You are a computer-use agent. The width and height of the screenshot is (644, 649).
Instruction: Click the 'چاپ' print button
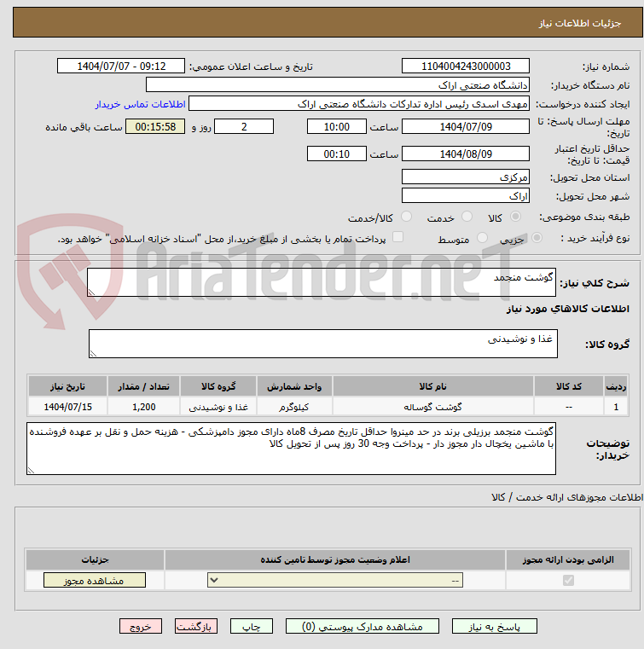[252, 626]
